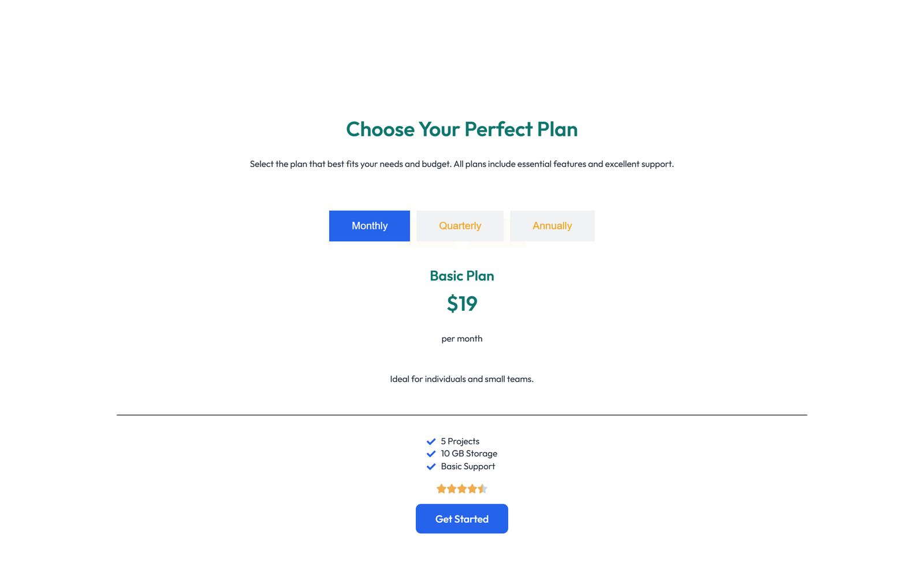Click the middle star in the rating
The width and height of the screenshot is (924, 565).
click(462, 488)
